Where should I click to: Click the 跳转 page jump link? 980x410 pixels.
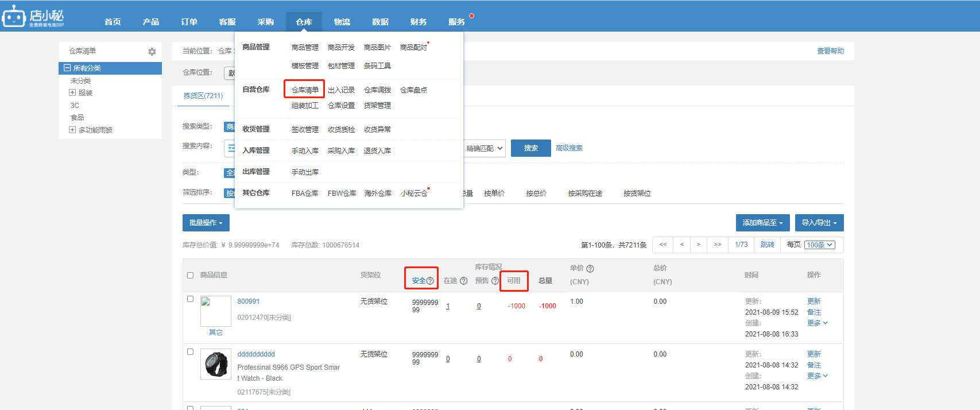tap(768, 245)
